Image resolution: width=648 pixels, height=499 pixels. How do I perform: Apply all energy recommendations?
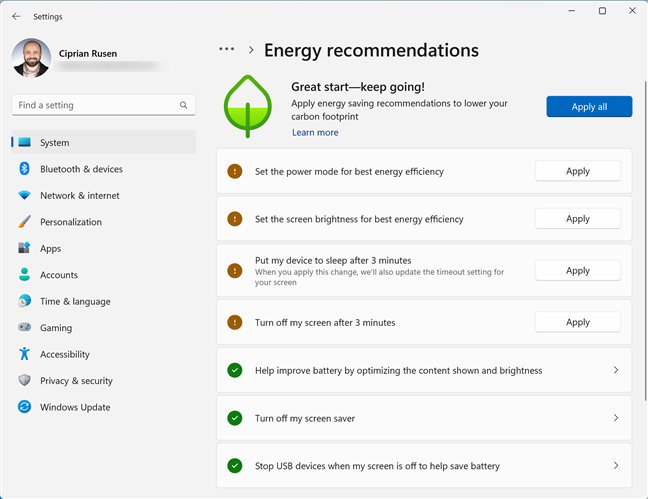589,107
